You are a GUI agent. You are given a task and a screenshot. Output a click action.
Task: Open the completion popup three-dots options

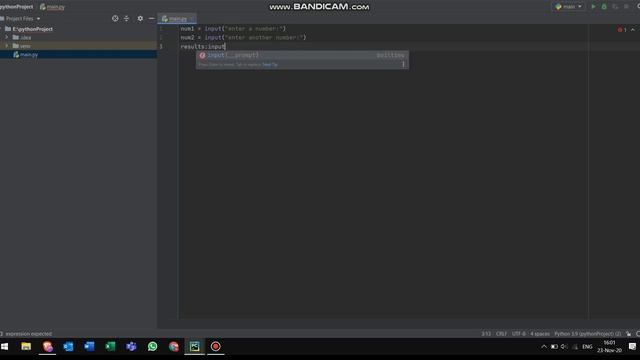pos(403,64)
